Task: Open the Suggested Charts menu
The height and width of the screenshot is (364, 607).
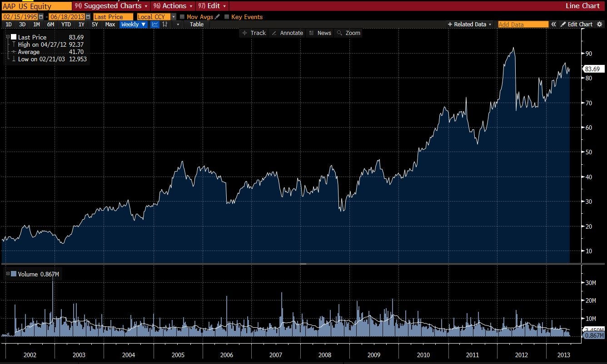Action: (x=111, y=6)
